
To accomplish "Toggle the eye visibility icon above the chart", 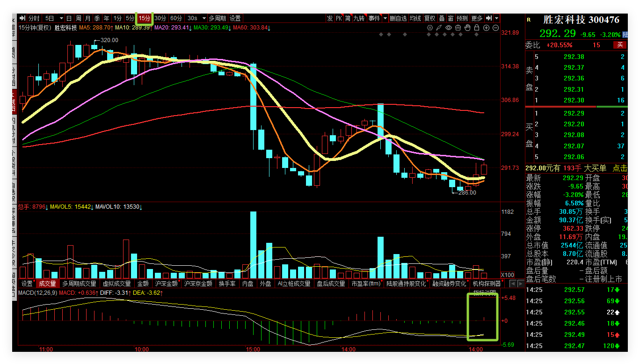I will point(449,28).
